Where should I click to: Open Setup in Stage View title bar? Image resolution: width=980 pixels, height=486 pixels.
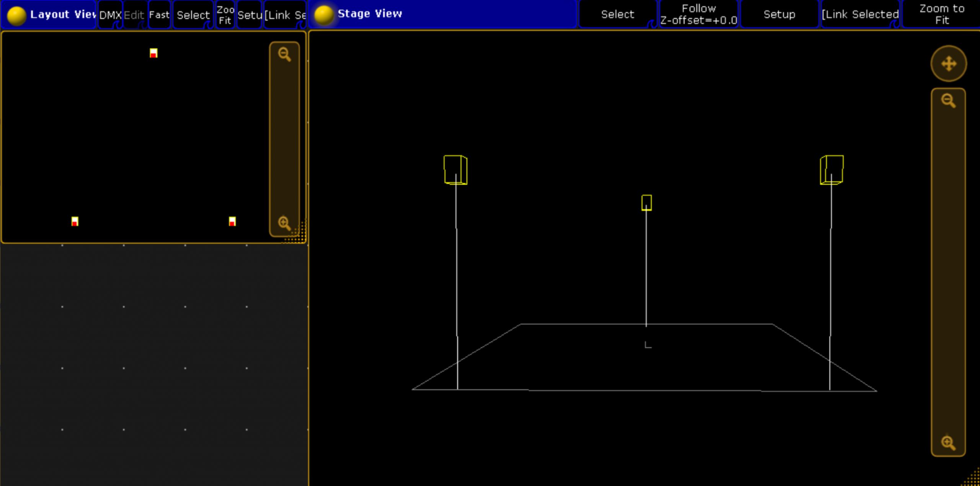pyautogui.click(x=779, y=15)
